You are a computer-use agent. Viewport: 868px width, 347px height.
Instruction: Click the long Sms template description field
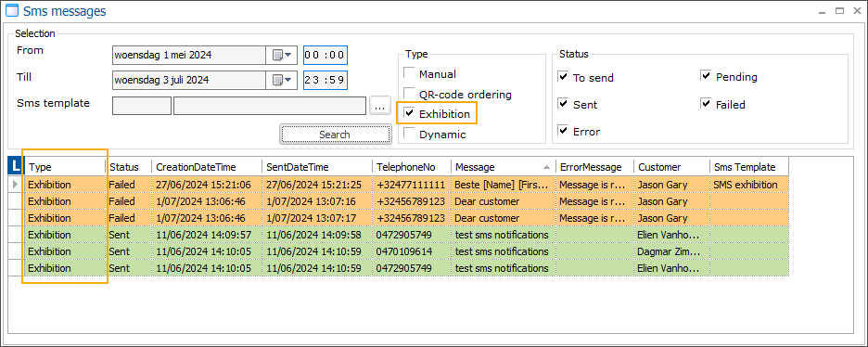pos(270,106)
